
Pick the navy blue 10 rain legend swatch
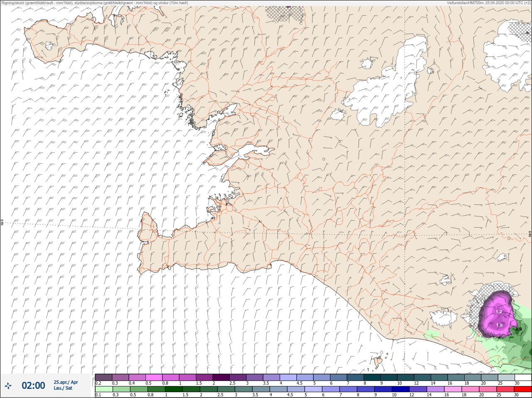point(401,389)
